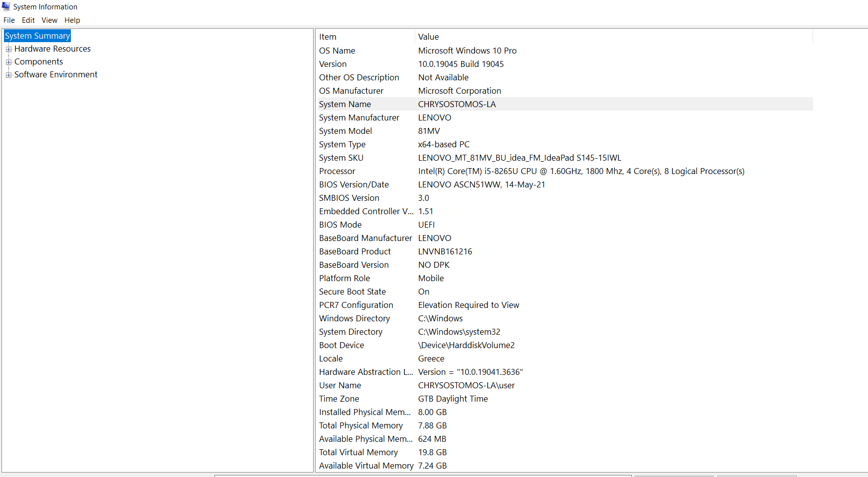Open the Help menu

point(72,20)
